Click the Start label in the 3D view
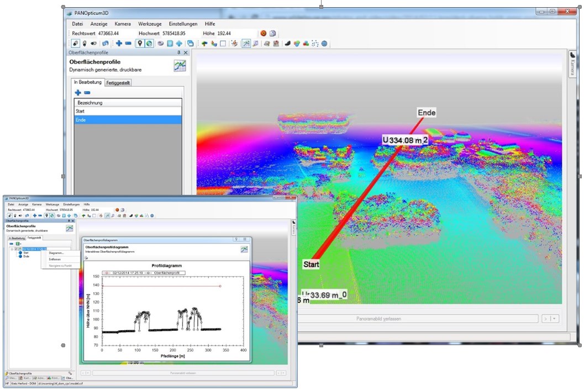 click(311, 264)
